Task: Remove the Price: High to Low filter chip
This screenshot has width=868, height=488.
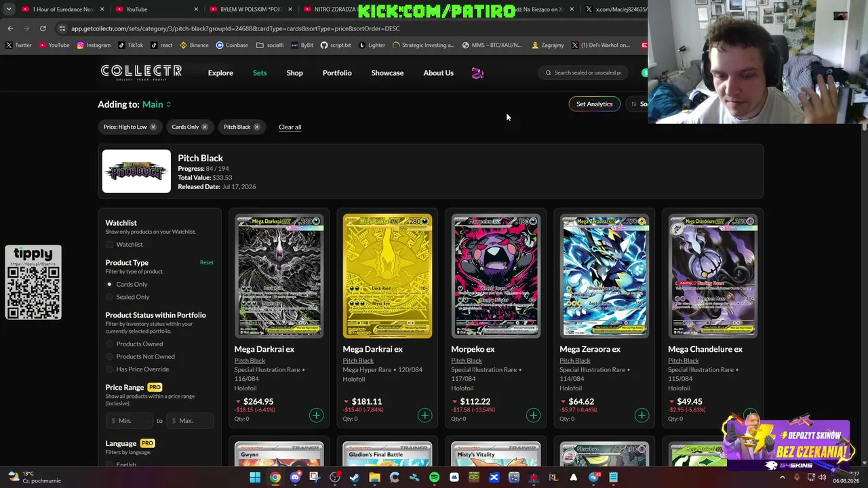Action: (x=153, y=127)
